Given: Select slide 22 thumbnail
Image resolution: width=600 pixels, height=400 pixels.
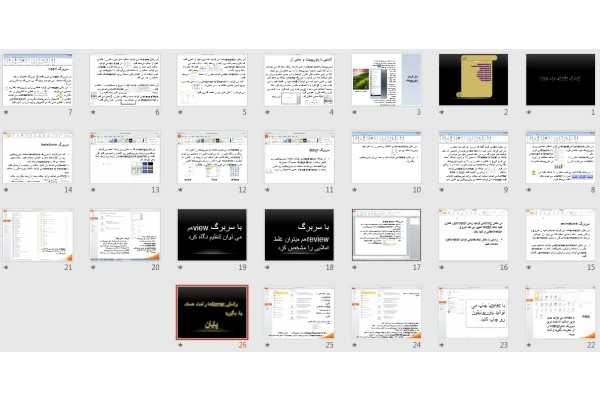Looking at the screenshot, I should point(560,312).
